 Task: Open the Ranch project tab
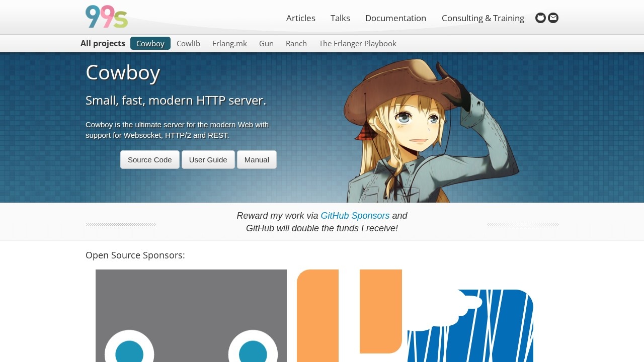[296, 43]
